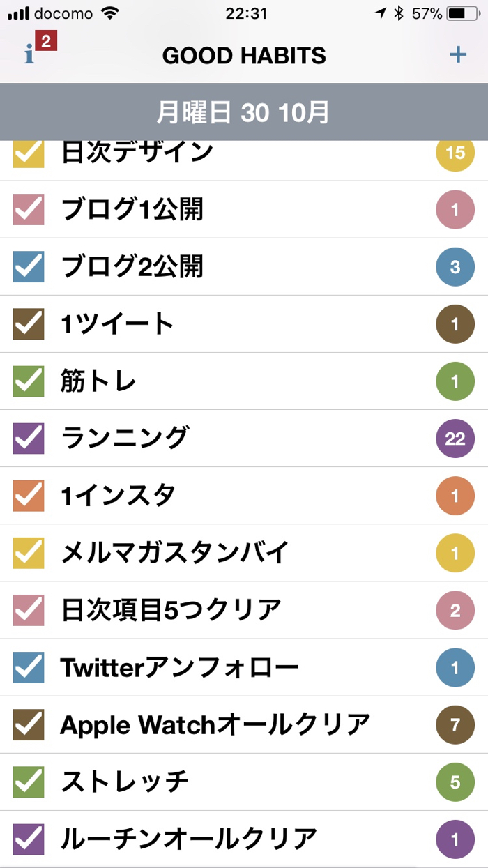Toggle the 筋トレ checkbox
Viewport: 488px width, 868px height.
(29, 381)
